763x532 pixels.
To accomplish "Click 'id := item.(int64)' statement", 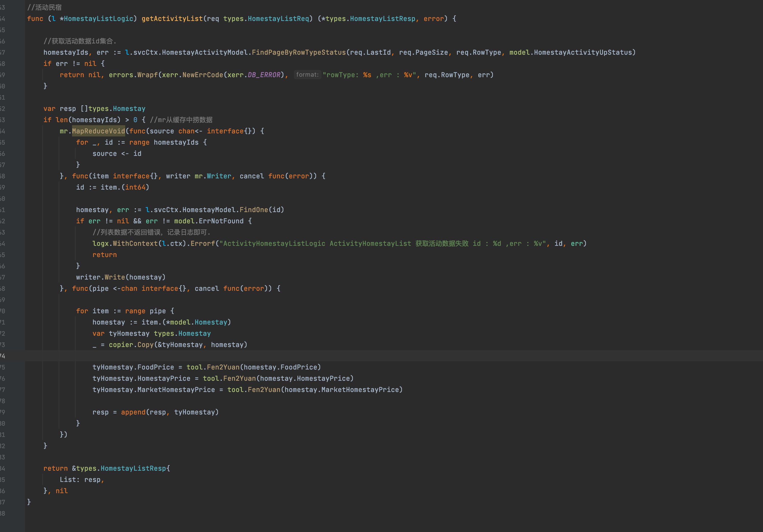I will click(113, 187).
